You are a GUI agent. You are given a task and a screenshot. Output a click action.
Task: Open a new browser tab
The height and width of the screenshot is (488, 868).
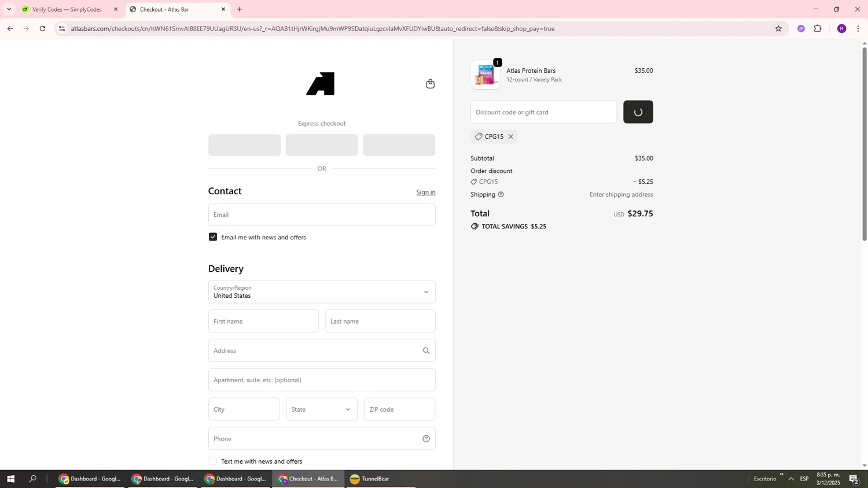click(x=240, y=9)
